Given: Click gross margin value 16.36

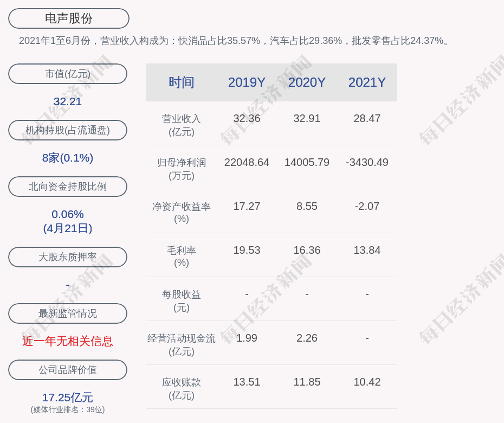Looking at the screenshot, I should (307, 250).
